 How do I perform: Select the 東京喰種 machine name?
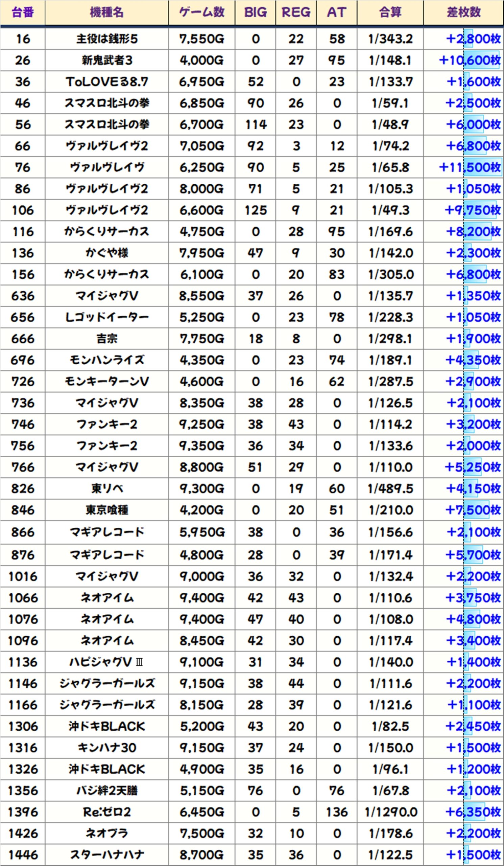pos(107,510)
